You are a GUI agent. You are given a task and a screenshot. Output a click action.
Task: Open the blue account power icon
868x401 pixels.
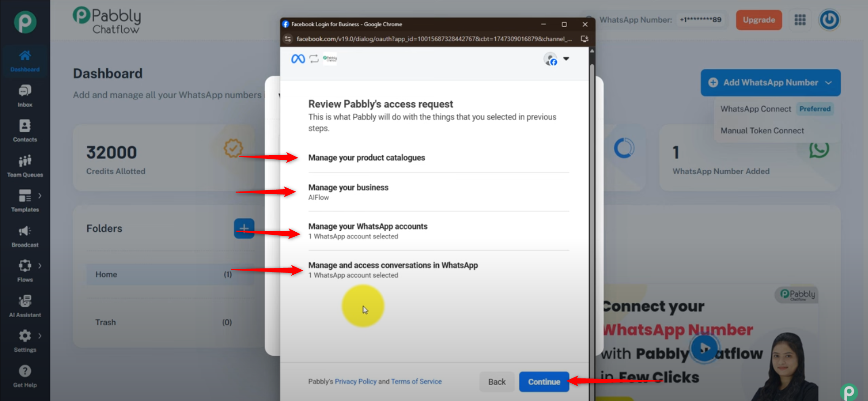pos(829,20)
